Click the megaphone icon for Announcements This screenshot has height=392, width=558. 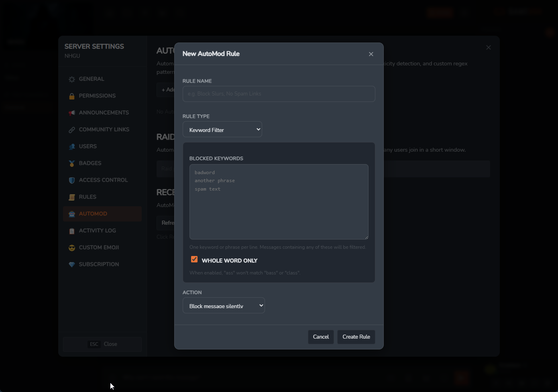(x=72, y=113)
